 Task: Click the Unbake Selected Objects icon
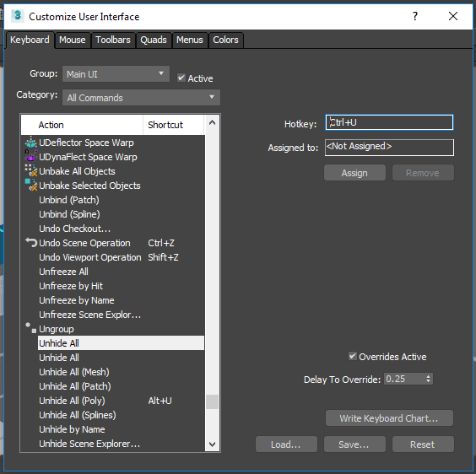31,185
